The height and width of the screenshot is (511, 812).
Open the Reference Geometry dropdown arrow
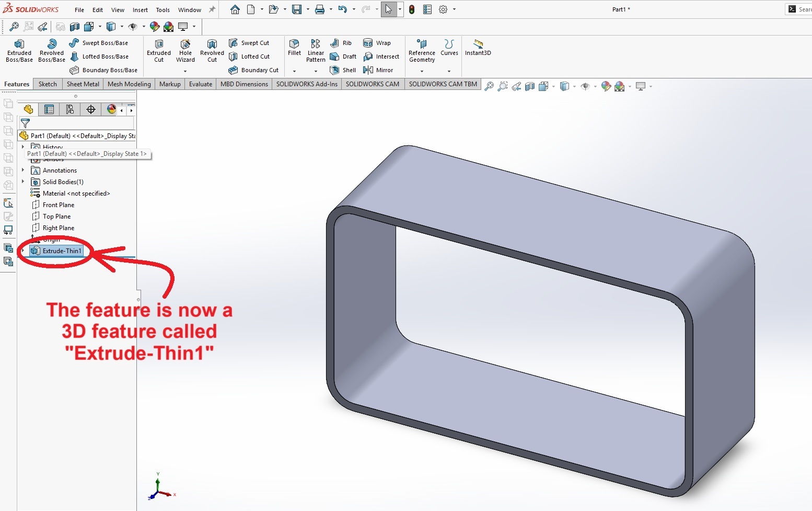(422, 71)
